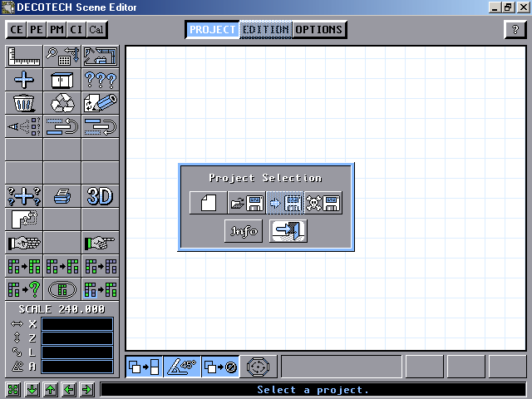Click the Z coordinate field
The width and height of the screenshot is (532, 399).
point(77,338)
